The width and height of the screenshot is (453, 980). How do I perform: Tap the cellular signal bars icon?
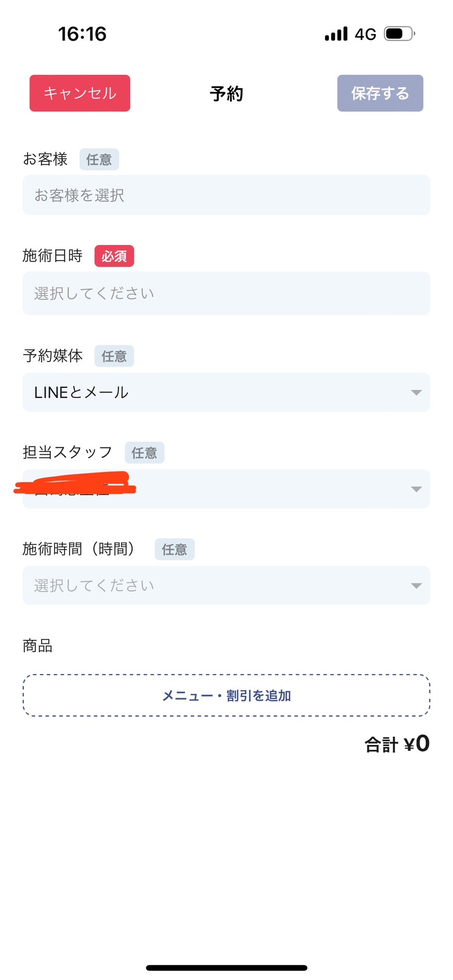[336, 34]
